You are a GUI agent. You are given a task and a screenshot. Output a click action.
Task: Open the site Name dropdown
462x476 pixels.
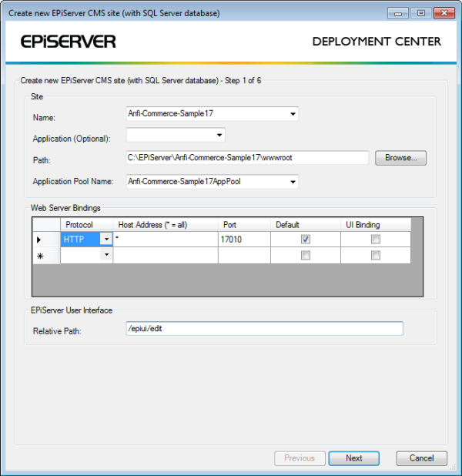tap(293, 114)
